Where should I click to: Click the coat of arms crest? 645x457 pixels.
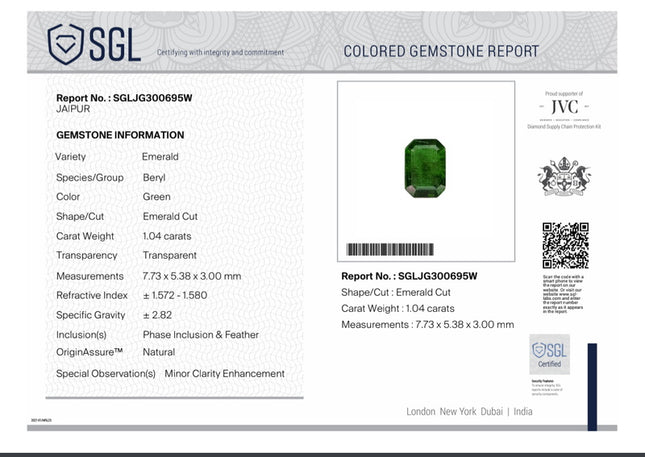[564, 176]
